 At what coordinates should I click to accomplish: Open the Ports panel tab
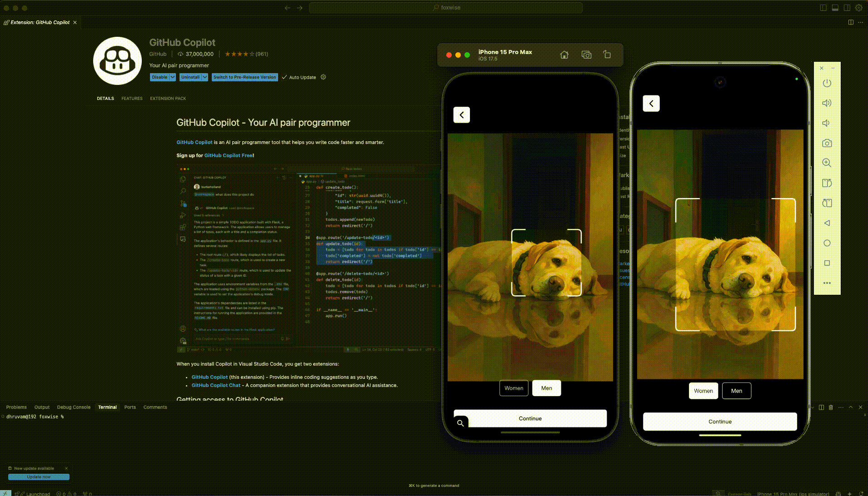pyautogui.click(x=130, y=407)
